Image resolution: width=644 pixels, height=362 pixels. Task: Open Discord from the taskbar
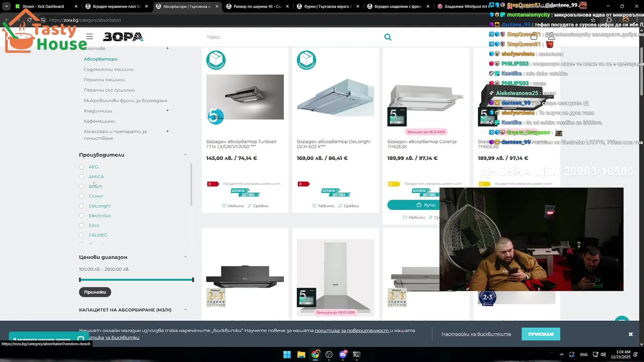(x=343, y=354)
